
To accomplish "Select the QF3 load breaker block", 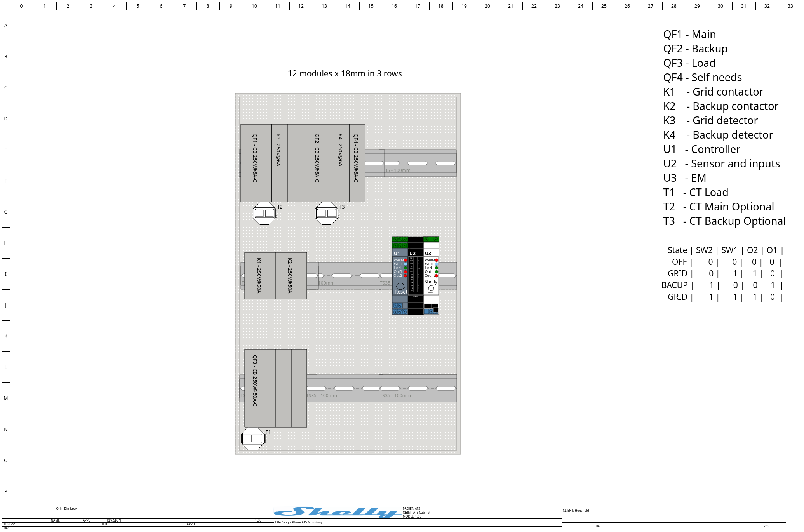I will (260, 388).
